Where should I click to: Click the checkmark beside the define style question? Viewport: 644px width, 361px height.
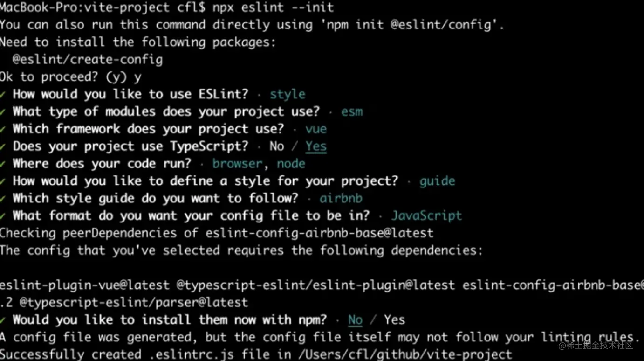click(x=3, y=181)
